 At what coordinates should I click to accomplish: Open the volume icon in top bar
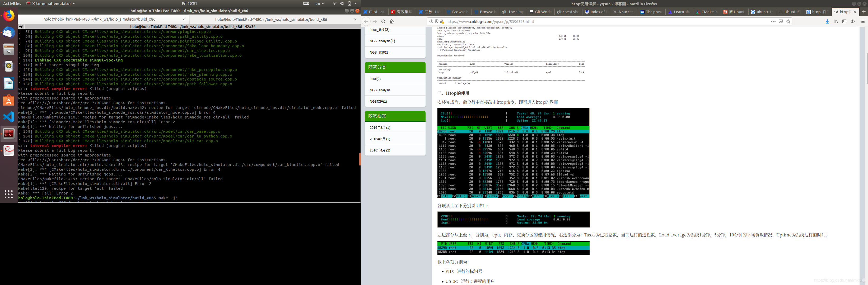[x=342, y=3]
